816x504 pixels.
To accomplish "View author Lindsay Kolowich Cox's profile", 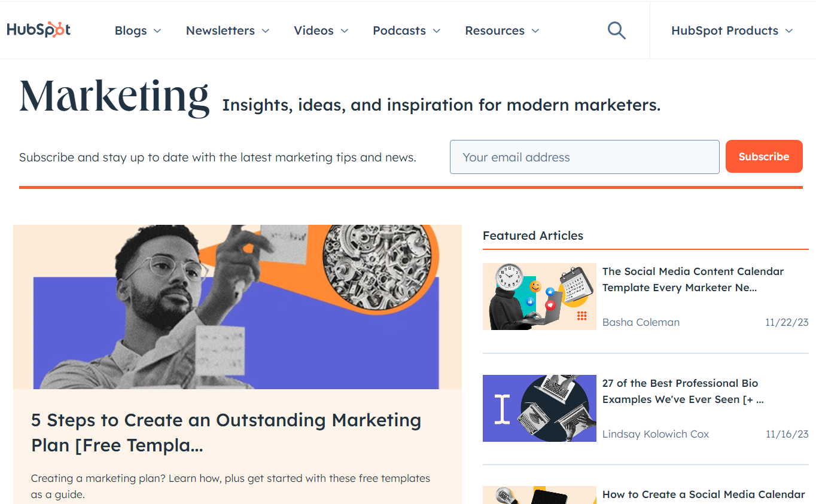I will pyautogui.click(x=655, y=434).
